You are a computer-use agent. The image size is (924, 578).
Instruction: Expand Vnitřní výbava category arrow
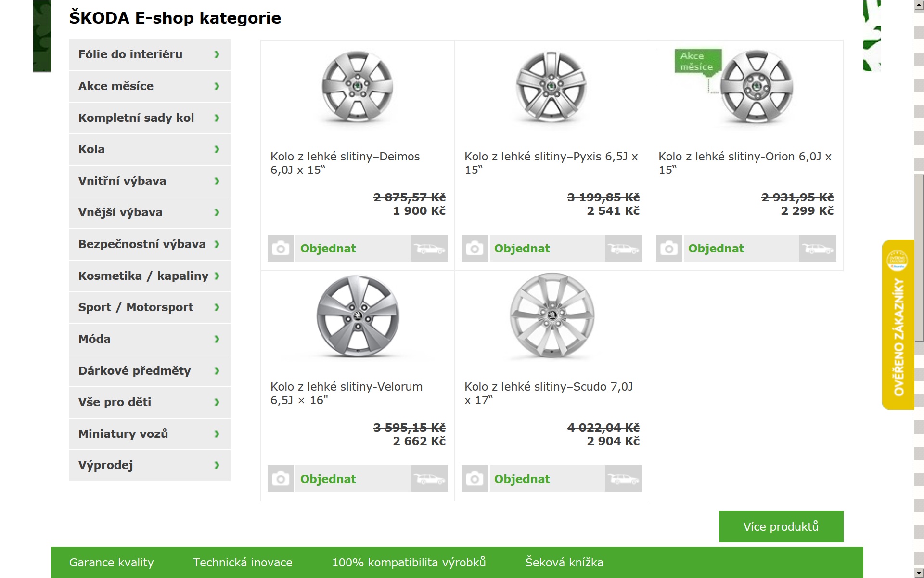217,181
